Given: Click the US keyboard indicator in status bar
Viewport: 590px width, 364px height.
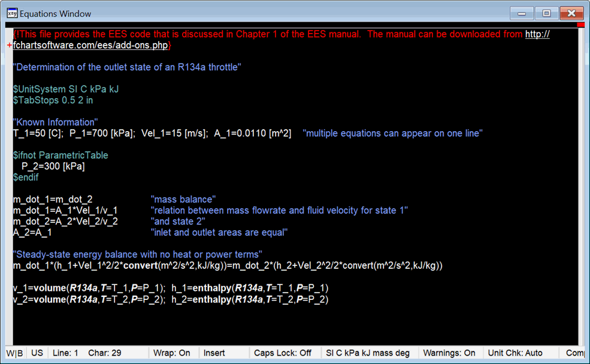Looking at the screenshot, I should pyautogui.click(x=37, y=353).
